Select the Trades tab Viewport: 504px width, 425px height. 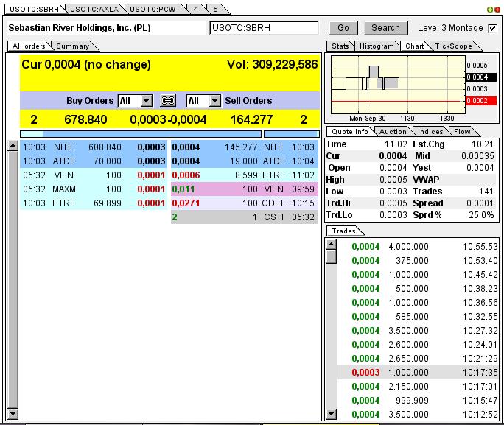pyautogui.click(x=343, y=231)
